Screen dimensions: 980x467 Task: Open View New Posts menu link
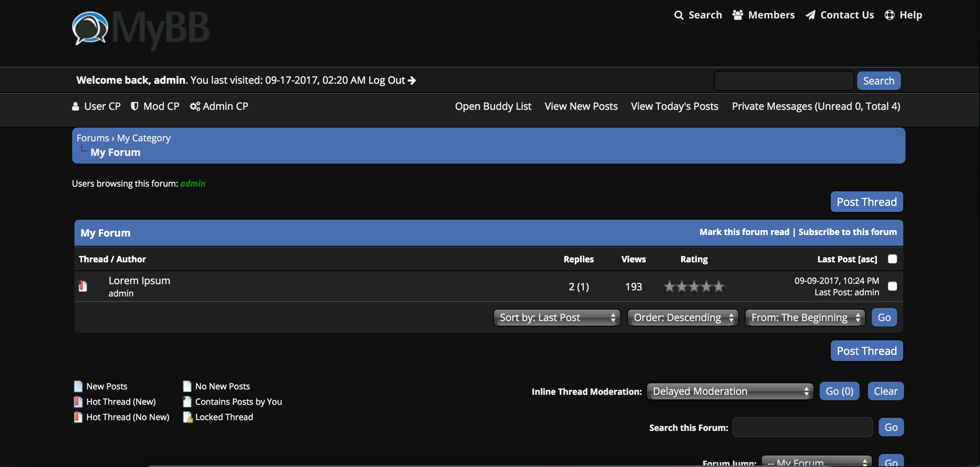pos(581,106)
